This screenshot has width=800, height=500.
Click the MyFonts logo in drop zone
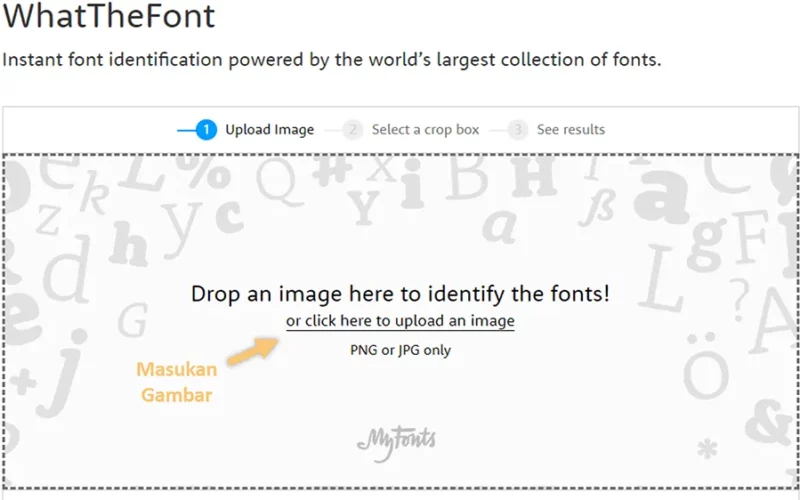(396, 442)
